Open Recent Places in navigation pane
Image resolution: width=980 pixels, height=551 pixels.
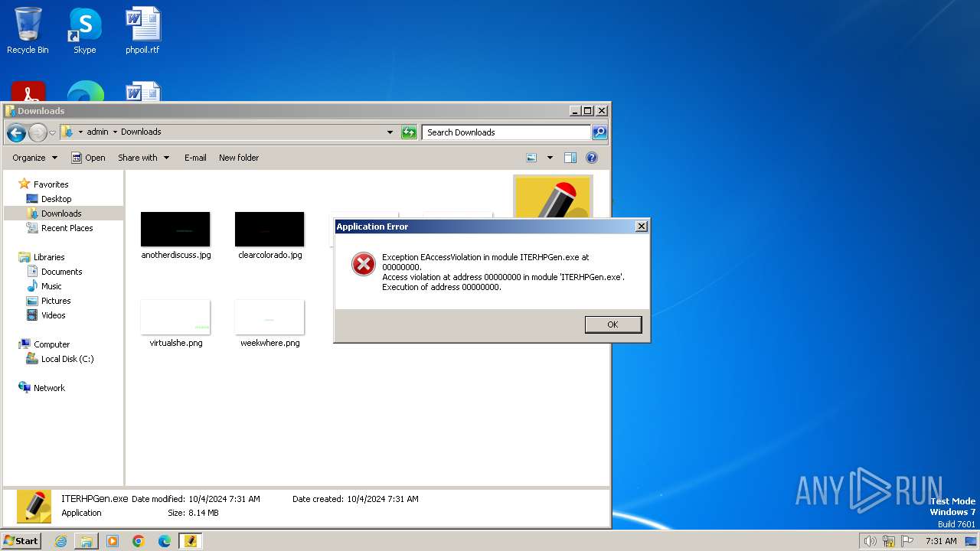click(x=67, y=228)
